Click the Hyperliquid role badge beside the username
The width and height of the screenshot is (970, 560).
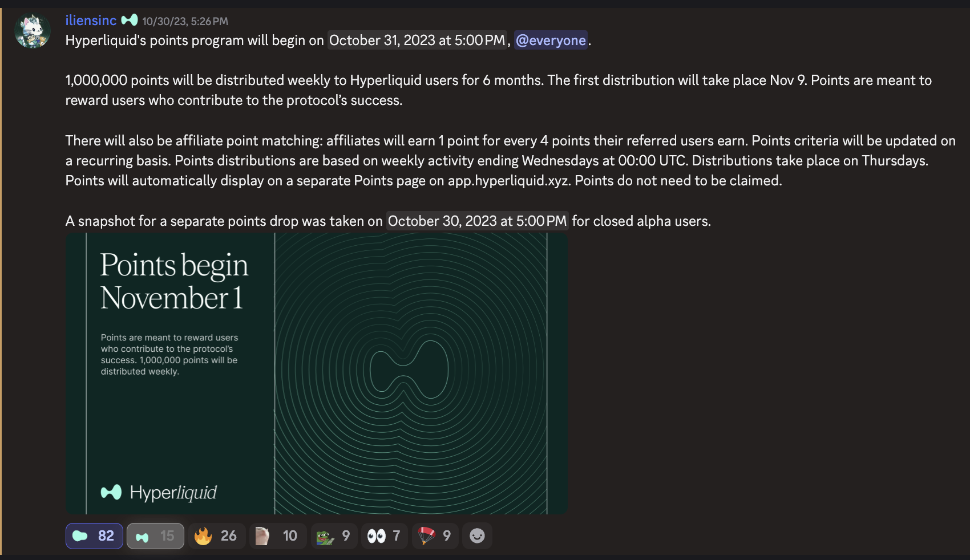130,21
